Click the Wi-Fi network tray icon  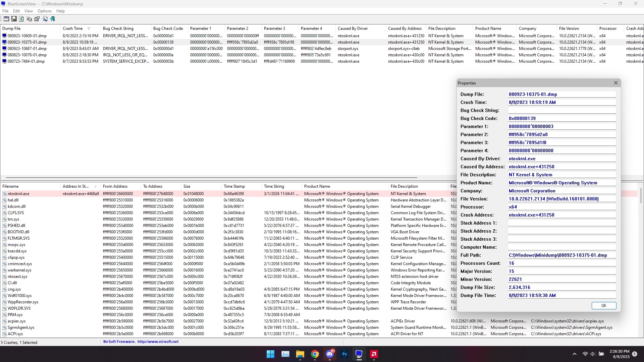585,354
